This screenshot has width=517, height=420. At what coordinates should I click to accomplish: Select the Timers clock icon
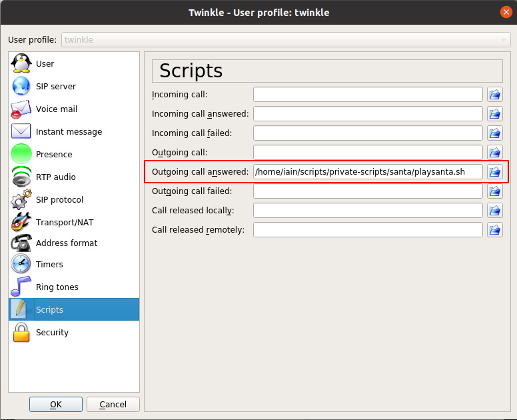click(x=21, y=264)
